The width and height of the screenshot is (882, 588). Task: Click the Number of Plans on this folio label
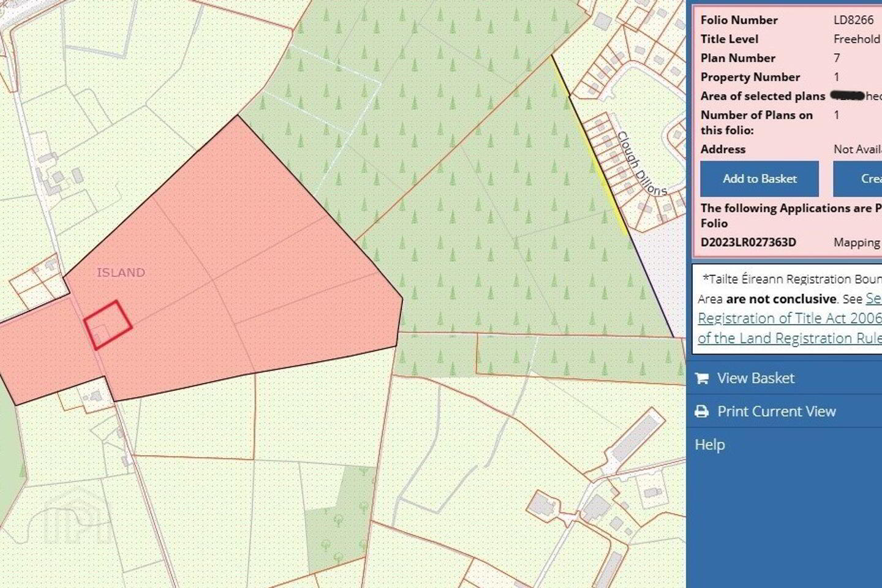click(756, 123)
